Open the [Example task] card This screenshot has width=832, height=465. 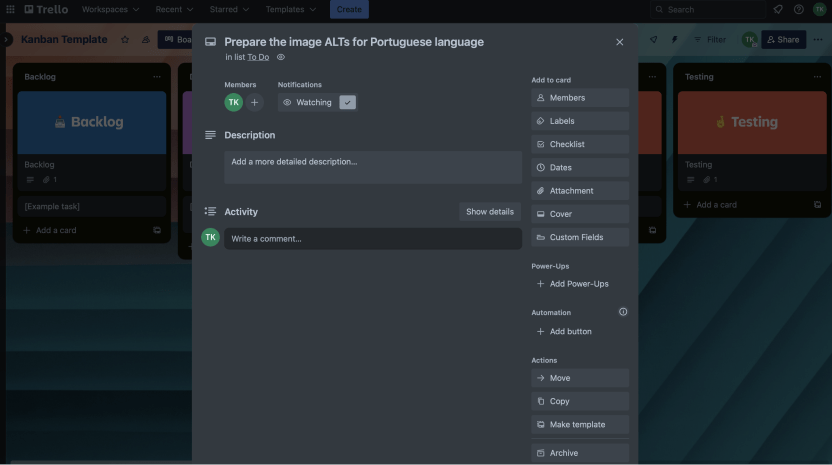pyautogui.click(x=92, y=206)
